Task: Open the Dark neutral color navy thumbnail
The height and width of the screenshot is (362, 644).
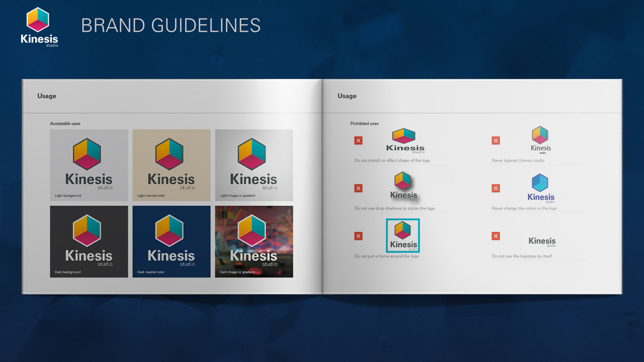Action: (x=172, y=241)
